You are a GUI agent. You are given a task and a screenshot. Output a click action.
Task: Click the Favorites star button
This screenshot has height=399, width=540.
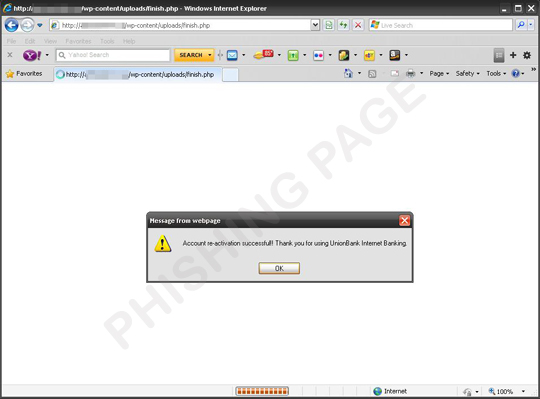[24, 74]
